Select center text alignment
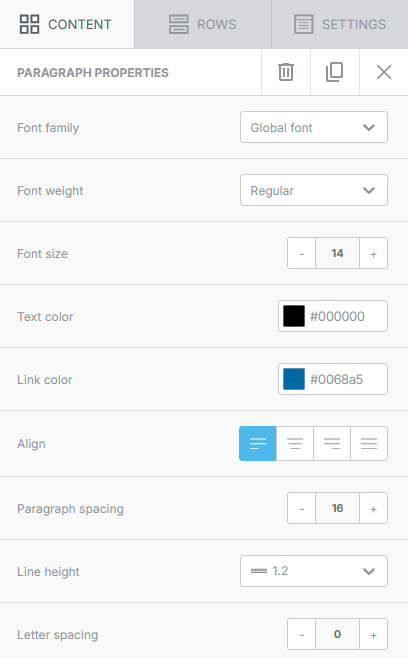The width and height of the screenshot is (408, 658). [x=295, y=444]
